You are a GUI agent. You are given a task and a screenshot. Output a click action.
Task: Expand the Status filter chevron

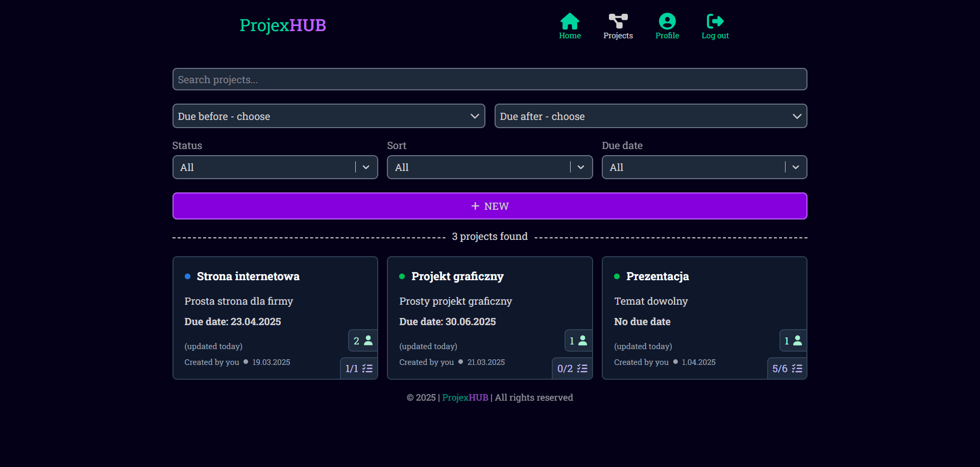pos(366,167)
